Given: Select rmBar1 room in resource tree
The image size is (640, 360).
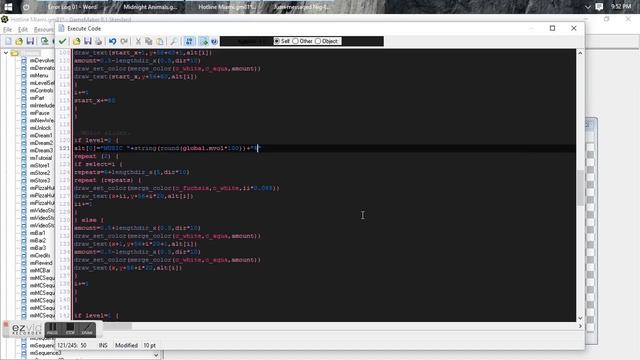Looking at the screenshot, I should coord(38,233).
